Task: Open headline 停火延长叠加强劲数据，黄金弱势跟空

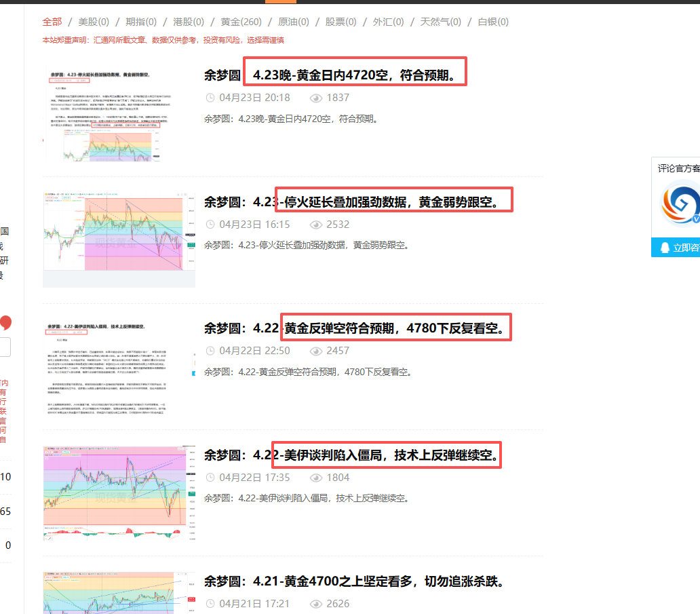Action: click(351, 202)
